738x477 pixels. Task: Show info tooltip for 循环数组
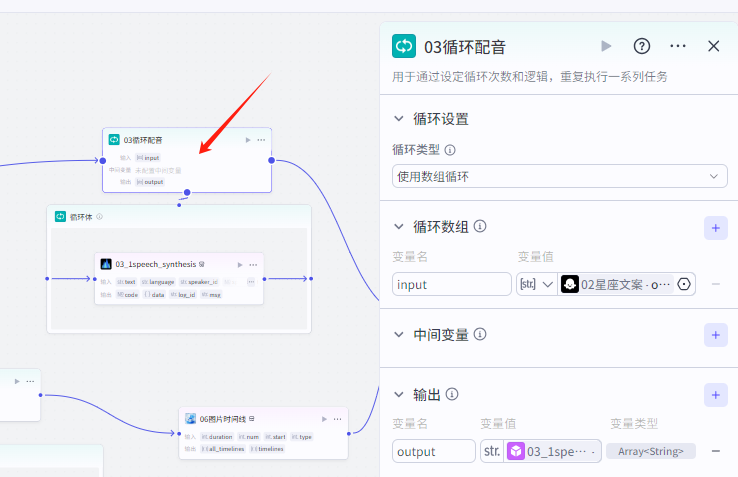click(x=480, y=226)
